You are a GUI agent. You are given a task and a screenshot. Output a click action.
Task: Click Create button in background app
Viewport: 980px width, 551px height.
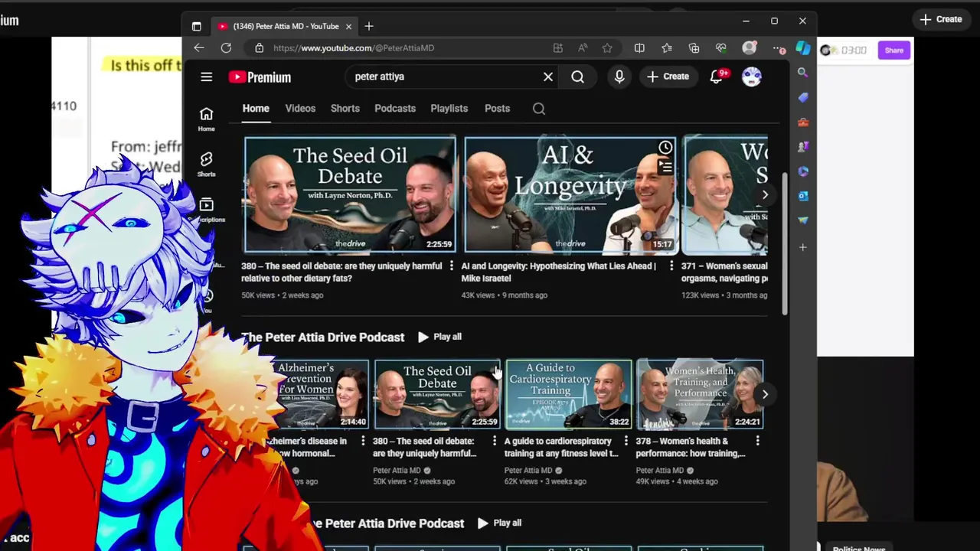(x=941, y=19)
